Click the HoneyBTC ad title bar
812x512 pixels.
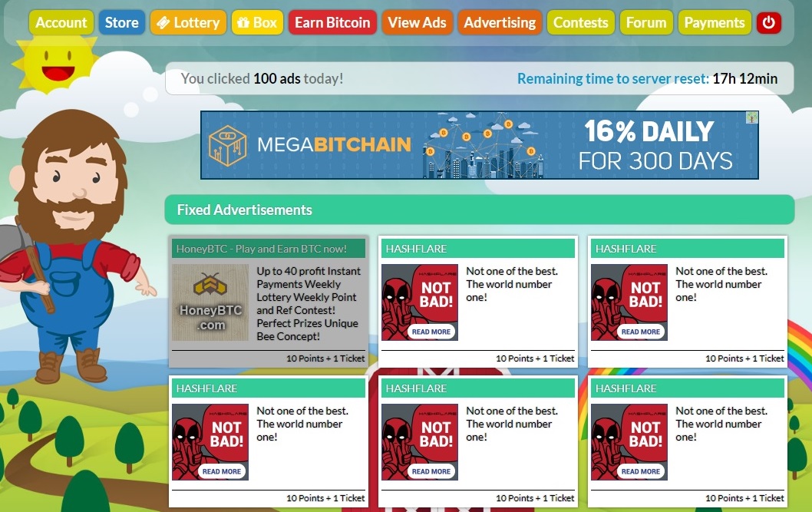tap(269, 249)
